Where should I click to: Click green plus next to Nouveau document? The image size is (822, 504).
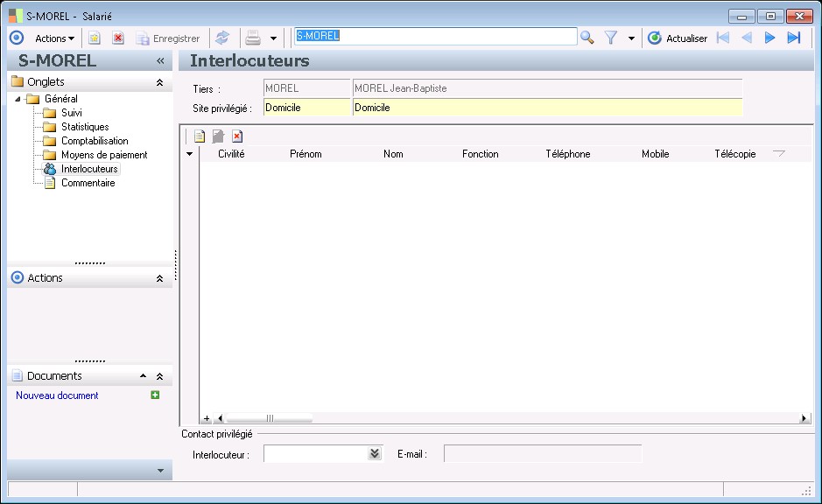tap(155, 395)
